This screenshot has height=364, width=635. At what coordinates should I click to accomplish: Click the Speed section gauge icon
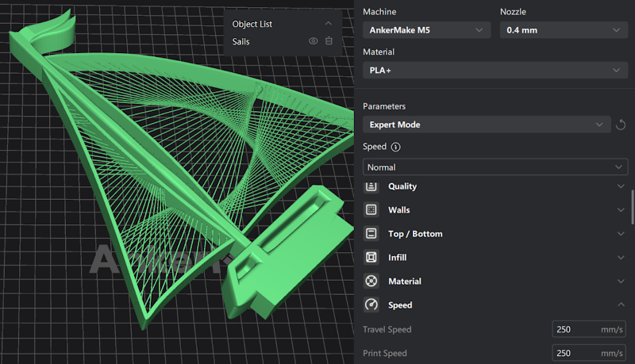(x=371, y=305)
